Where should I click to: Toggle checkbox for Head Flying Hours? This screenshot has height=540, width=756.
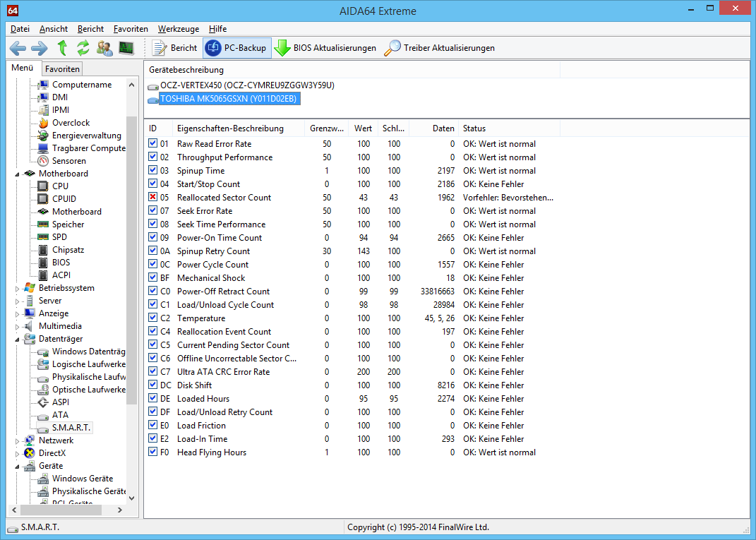click(x=153, y=452)
